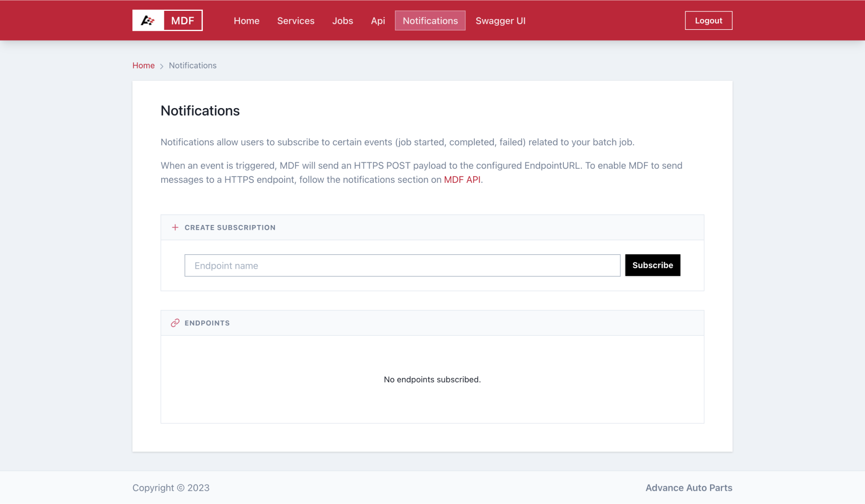
Task: Click the 'No endpoints subscribed.' message
Action: [432, 379]
